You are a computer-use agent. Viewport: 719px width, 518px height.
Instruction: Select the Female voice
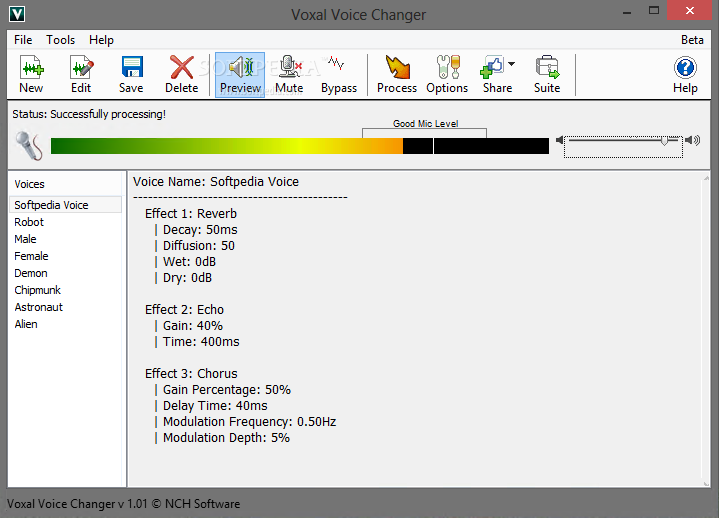tap(31, 256)
